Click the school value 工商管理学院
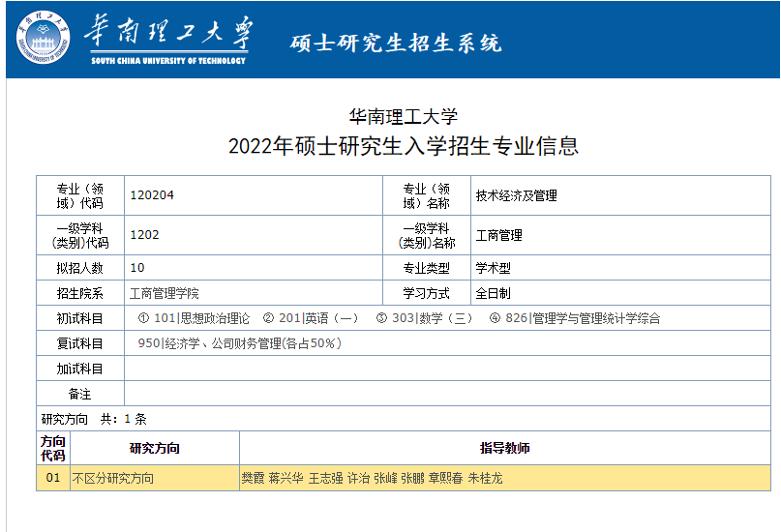Image resolution: width=781 pixels, height=532 pixels. (165, 293)
